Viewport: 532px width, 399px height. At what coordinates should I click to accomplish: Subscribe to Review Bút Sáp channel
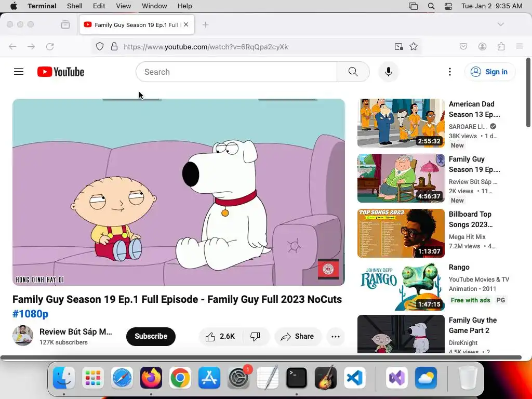(151, 336)
